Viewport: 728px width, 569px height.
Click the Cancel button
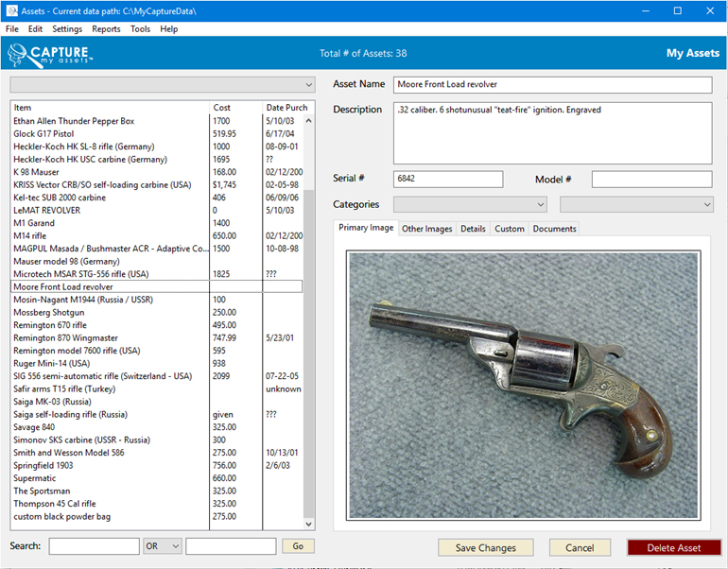point(580,548)
